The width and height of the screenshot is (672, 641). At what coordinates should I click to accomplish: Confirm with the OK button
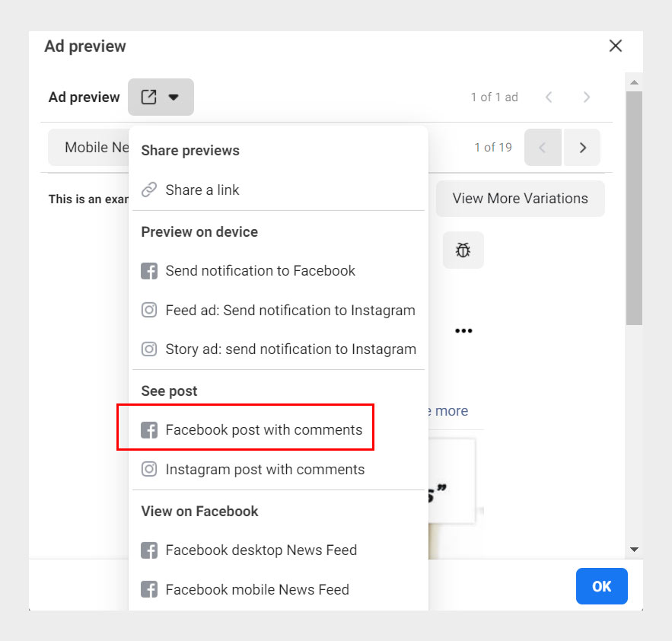pyautogui.click(x=602, y=586)
